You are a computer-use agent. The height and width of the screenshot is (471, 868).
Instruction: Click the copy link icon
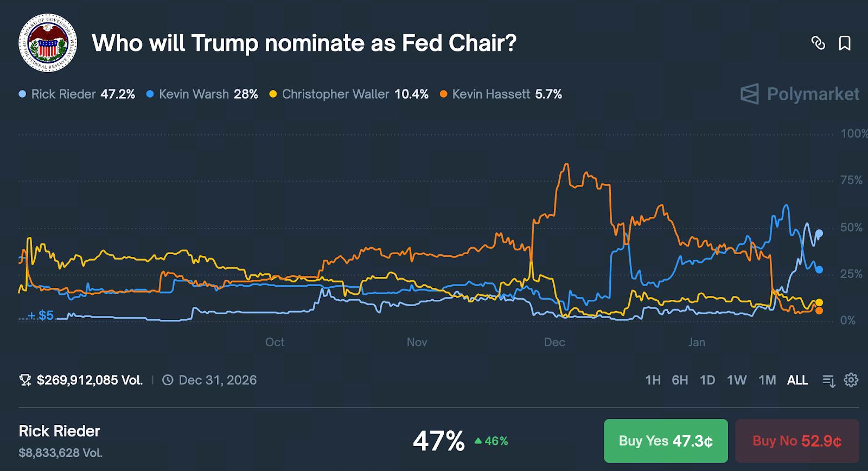click(x=818, y=43)
